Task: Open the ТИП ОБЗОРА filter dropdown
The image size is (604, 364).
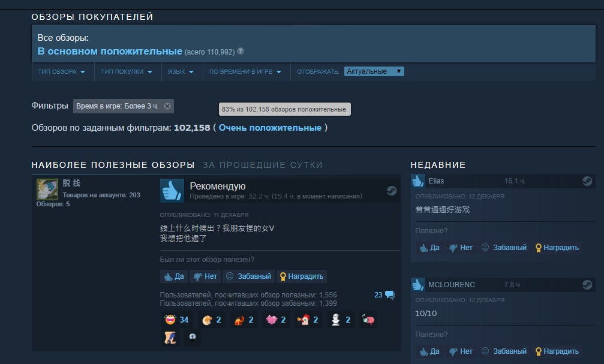Action: [x=62, y=71]
